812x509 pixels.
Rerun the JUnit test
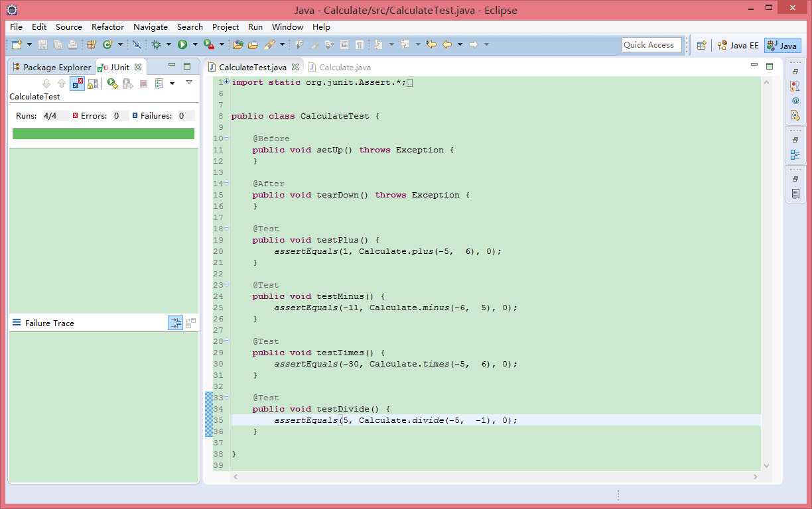[113, 84]
